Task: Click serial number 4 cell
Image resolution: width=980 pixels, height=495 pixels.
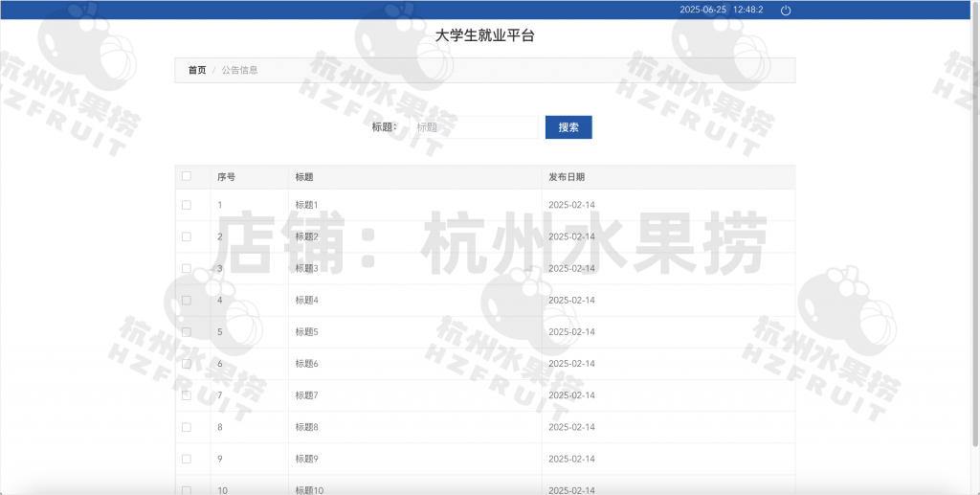Action: pyautogui.click(x=250, y=300)
